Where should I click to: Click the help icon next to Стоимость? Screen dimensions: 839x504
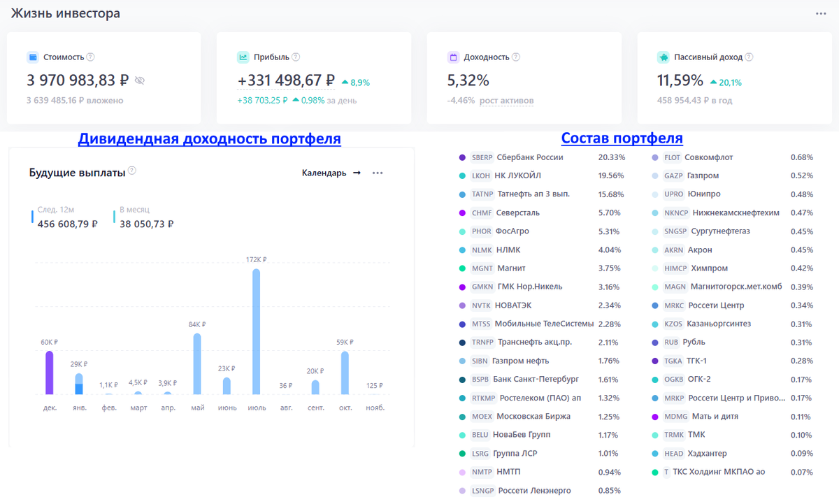point(90,57)
